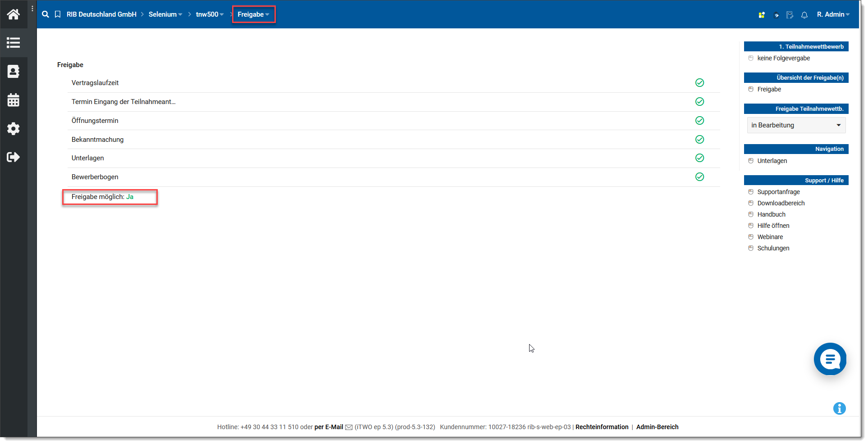
Task: Open the Unterlagen row in Freigabe list
Action: point(394,158)
